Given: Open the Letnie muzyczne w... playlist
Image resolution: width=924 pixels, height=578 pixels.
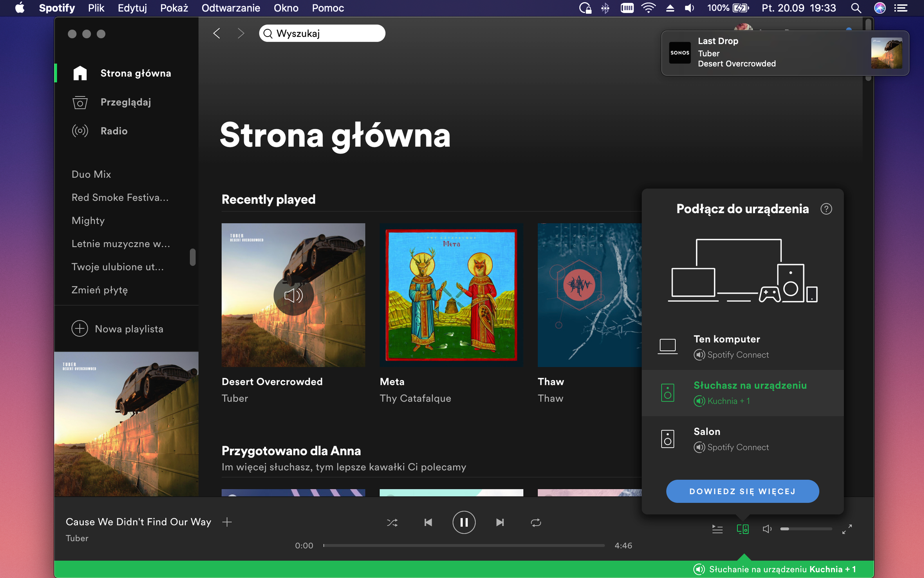Looking at the screenshot, I should (121, 244).
